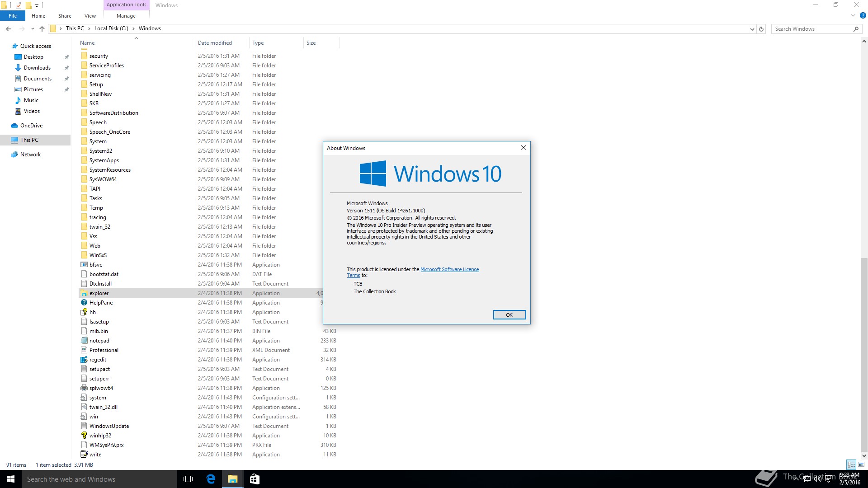Click the notepad application icon
This screenshot has width=868, height=488.
tap(84, 341)
